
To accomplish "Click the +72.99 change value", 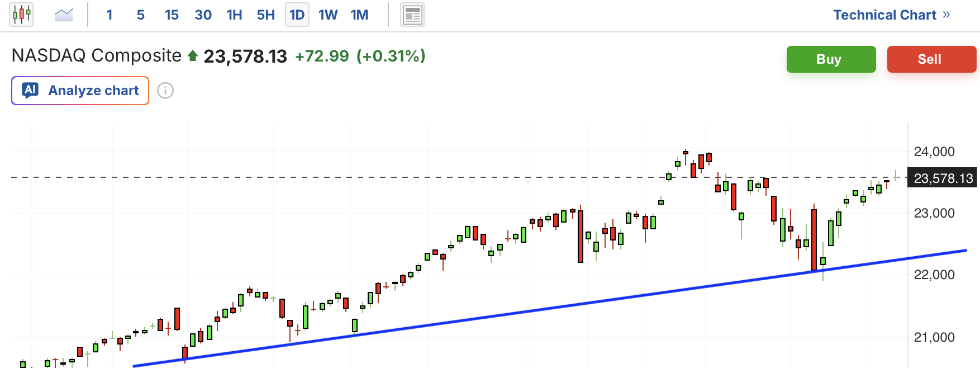I will point(322,56).
